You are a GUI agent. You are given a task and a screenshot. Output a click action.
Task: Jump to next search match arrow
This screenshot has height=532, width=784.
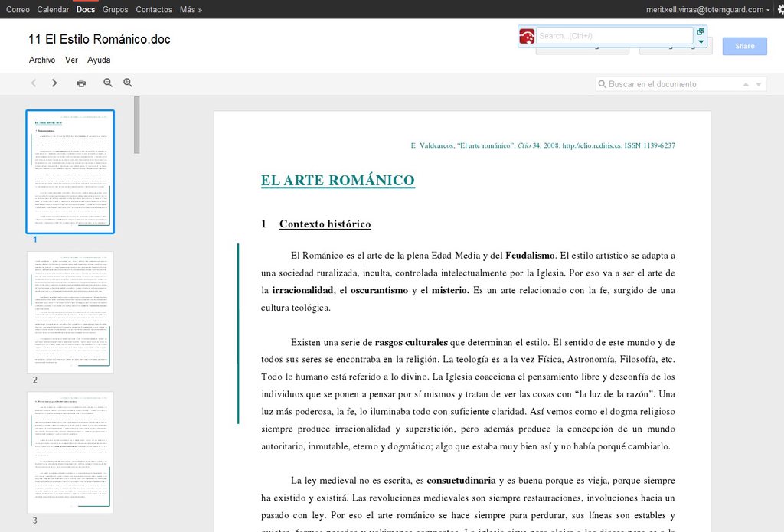(x=759, y=84)
